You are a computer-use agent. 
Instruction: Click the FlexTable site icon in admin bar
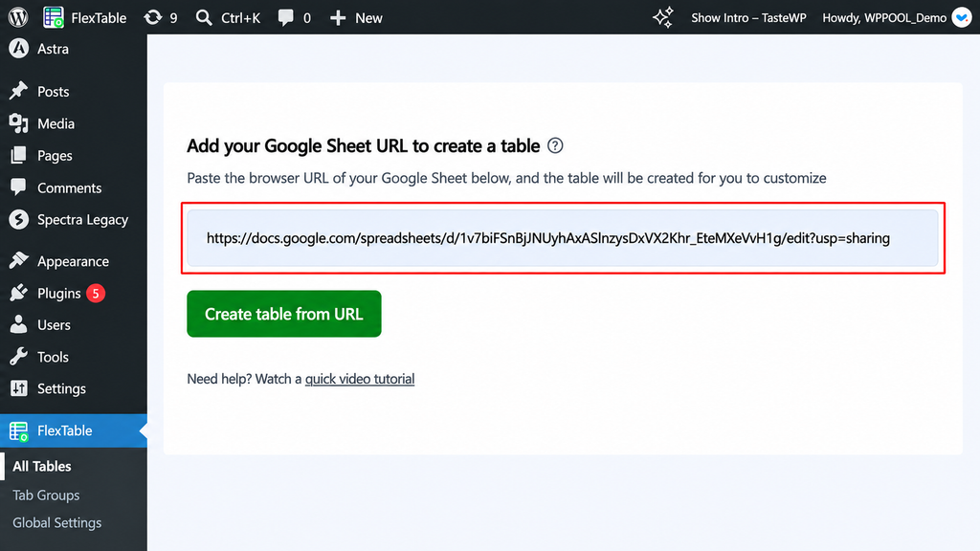(54, 17)
